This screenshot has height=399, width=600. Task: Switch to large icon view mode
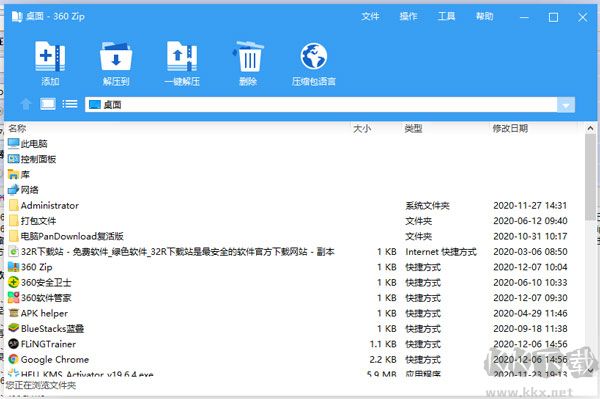(48, 104)
